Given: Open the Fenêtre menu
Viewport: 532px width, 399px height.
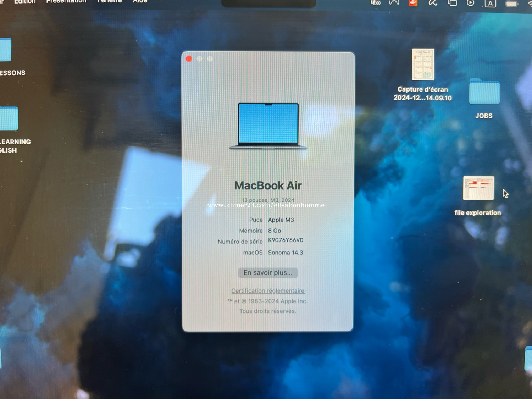Looking at the screenshot, I should pos(110,2).
